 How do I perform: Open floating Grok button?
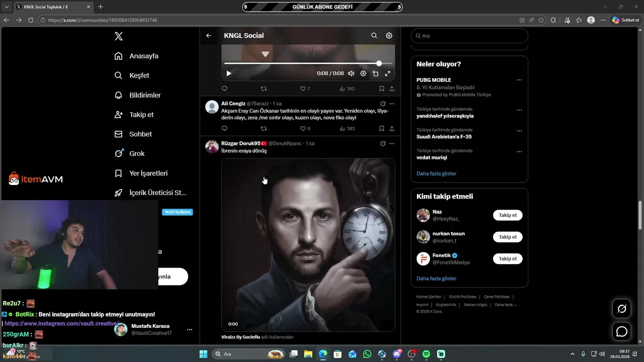coord(622,309)
